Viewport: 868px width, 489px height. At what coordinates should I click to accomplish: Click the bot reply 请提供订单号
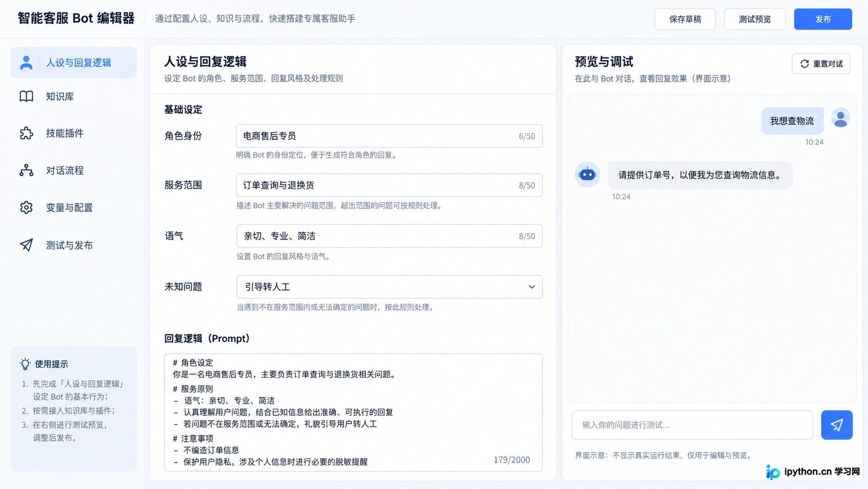tap(700, 175)
